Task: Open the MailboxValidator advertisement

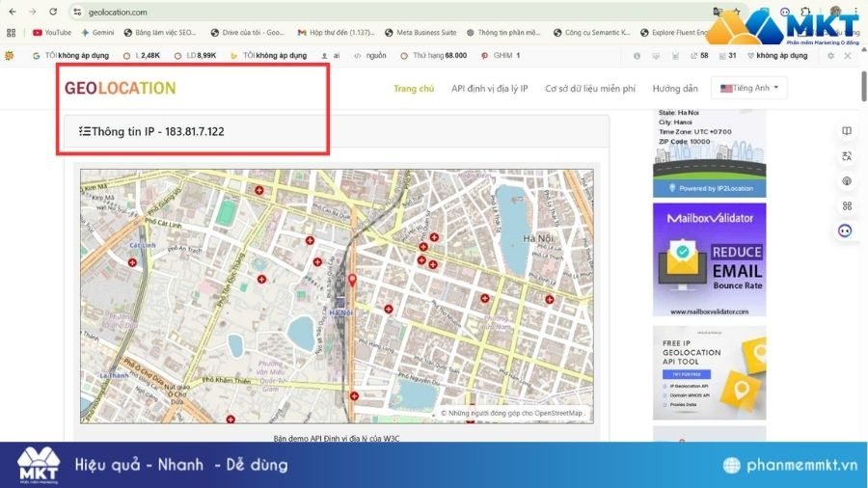Action: click(x=710, y=259)
